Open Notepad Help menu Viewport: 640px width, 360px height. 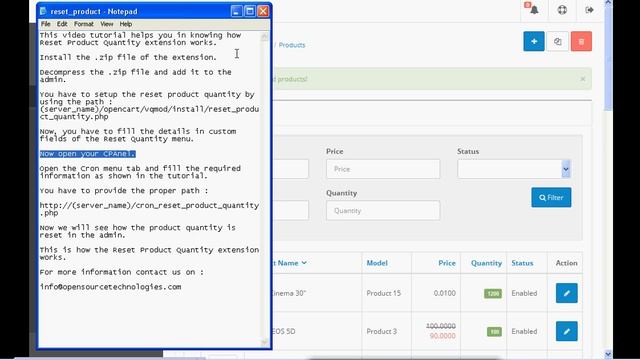126,24
